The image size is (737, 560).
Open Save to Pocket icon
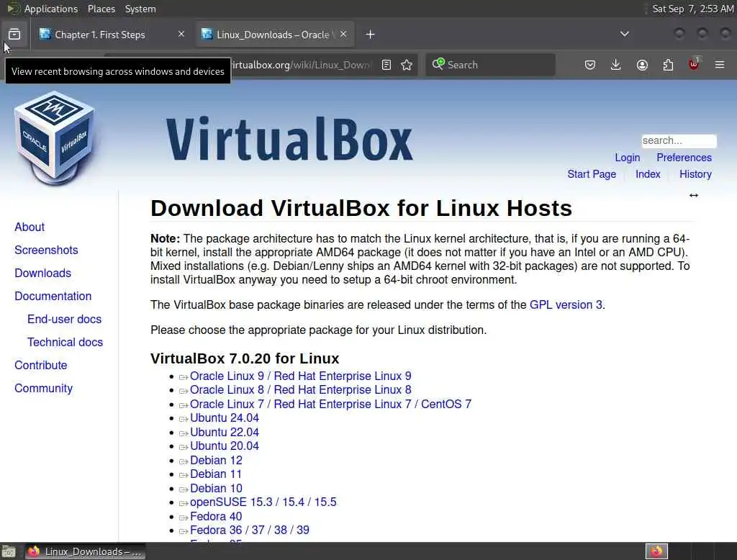click(590, 65)
